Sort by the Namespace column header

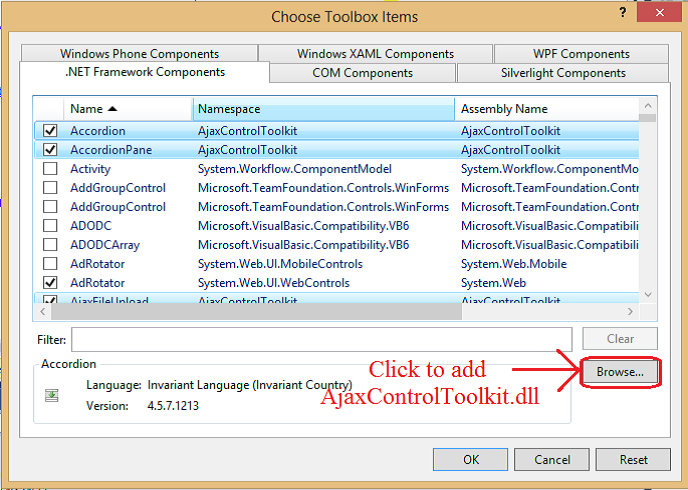[x=324, y=109]
